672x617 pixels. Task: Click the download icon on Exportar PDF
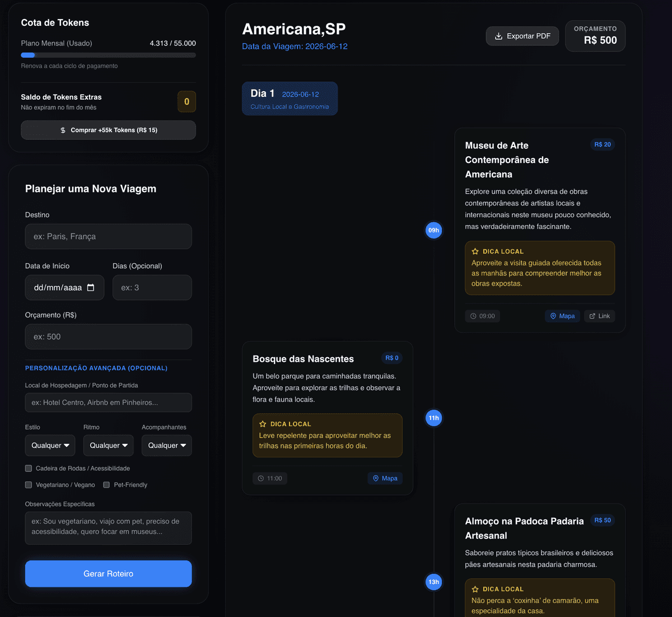coord(498,36)
